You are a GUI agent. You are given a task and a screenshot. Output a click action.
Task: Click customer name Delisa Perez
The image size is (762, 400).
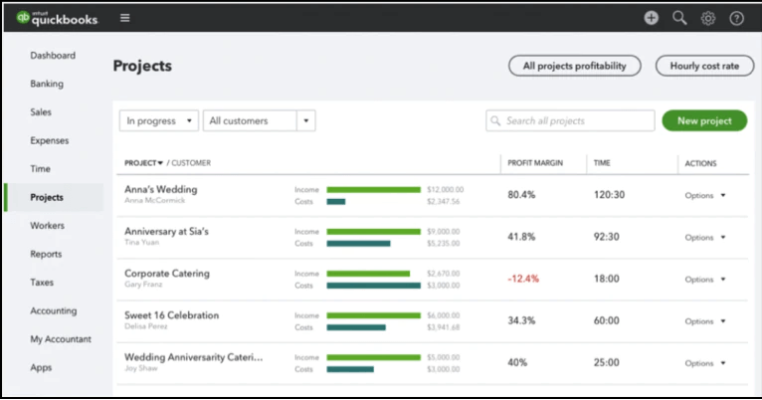(146, 326)
